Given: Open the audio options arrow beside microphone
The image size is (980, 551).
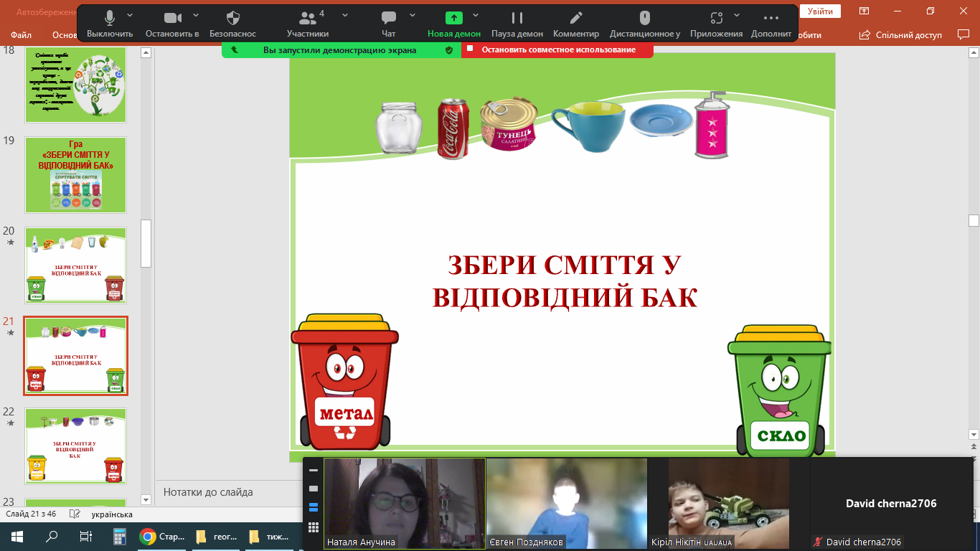Looking at the screenshot, I should (x=130, y=15).
